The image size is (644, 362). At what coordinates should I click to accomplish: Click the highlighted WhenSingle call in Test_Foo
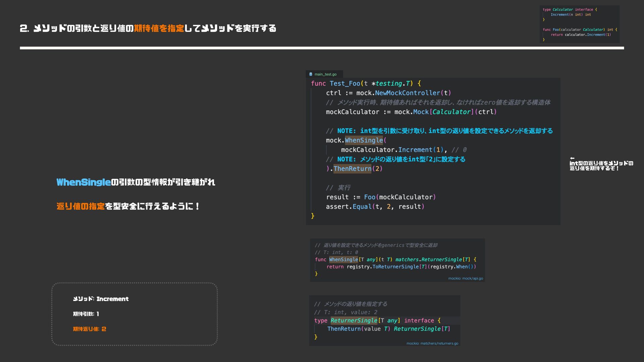364,140
